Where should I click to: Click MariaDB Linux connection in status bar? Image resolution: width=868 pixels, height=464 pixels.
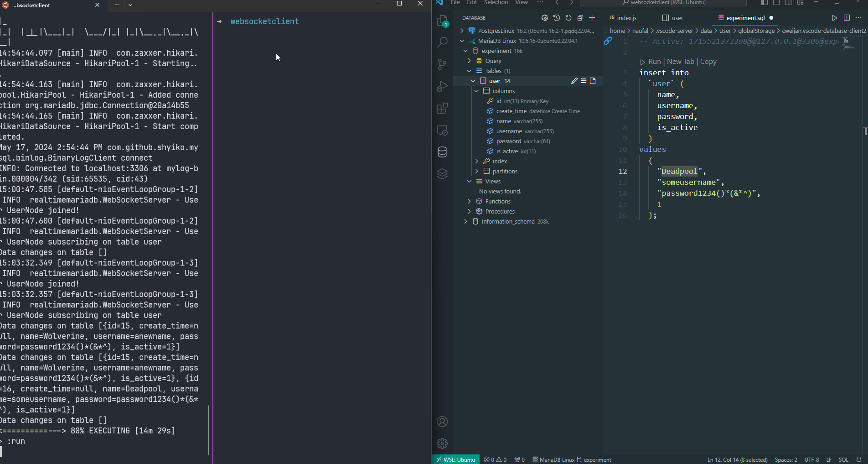[553, 459]
